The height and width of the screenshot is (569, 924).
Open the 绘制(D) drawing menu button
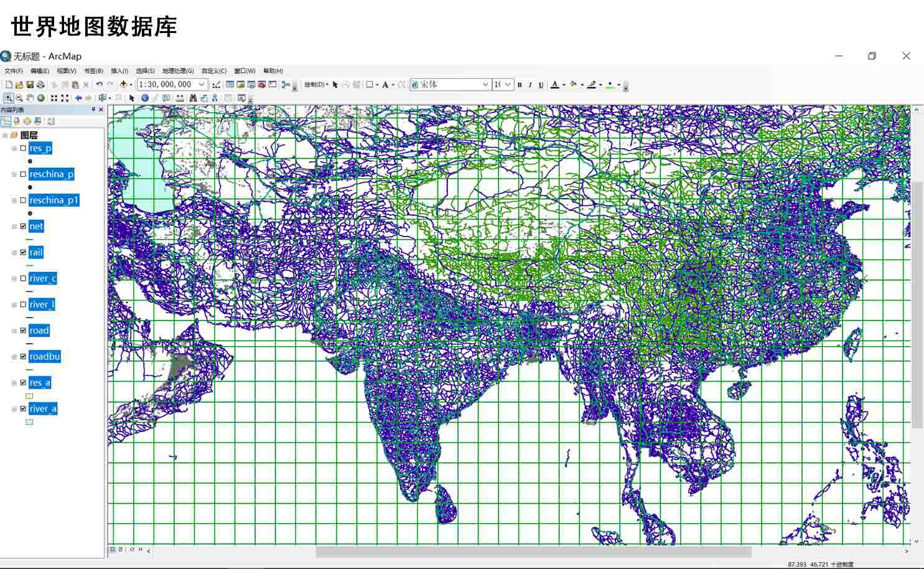316,85
